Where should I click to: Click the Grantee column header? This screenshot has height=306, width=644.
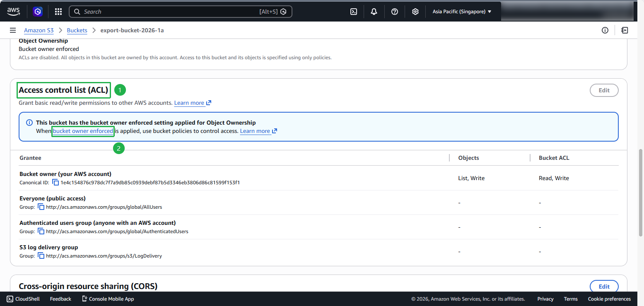[x=30, y=158]
